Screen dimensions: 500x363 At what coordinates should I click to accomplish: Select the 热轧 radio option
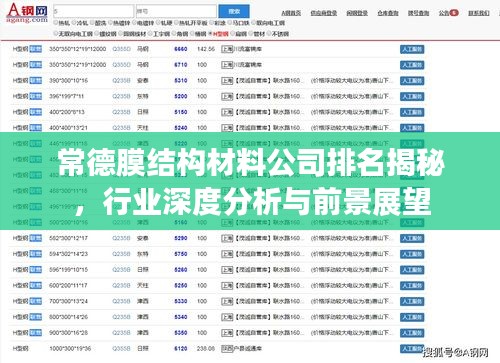click(x=56, y=23)
